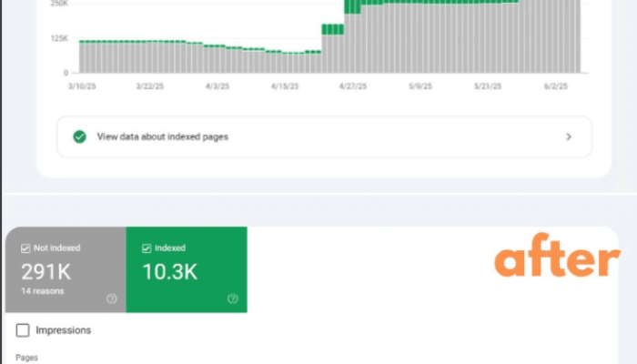
Task: Click the 3/10/25 axis date
Action: (82, 86)
